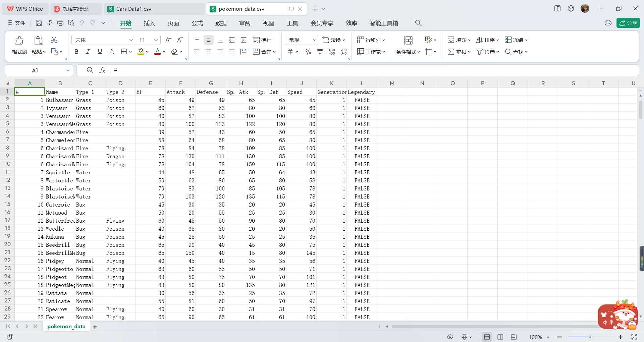The width and height of the screenshot is (644, 342).
Task: Switch to page layout view icon
Action: 500,337
